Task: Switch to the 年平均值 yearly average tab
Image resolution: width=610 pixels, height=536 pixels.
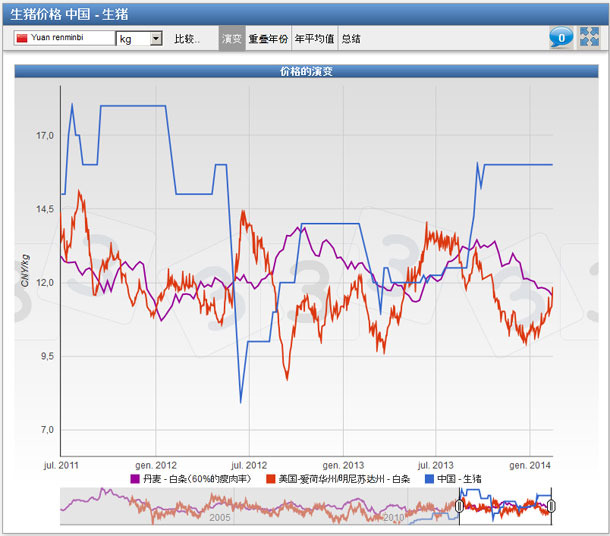Action: click(x=314, y=38)
